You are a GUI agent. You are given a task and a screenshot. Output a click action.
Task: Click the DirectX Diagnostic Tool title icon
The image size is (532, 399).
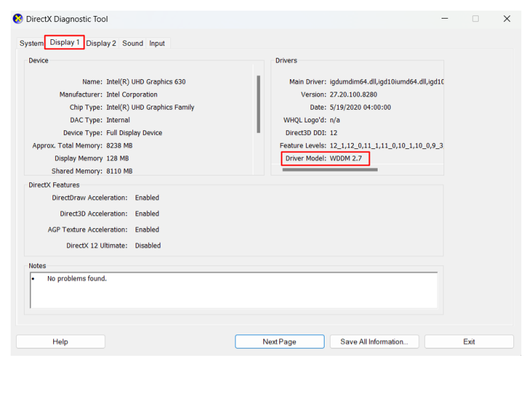click(x=18, y=19)
